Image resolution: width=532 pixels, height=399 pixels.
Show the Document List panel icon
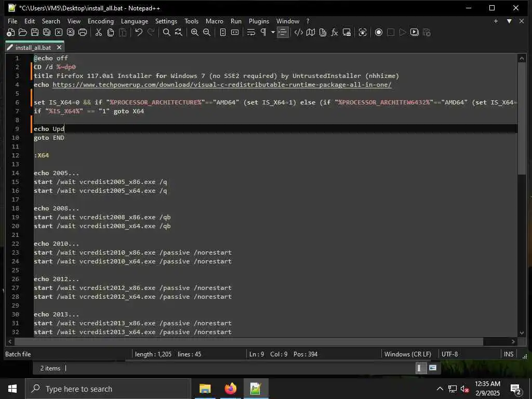(x=323, y=33)
